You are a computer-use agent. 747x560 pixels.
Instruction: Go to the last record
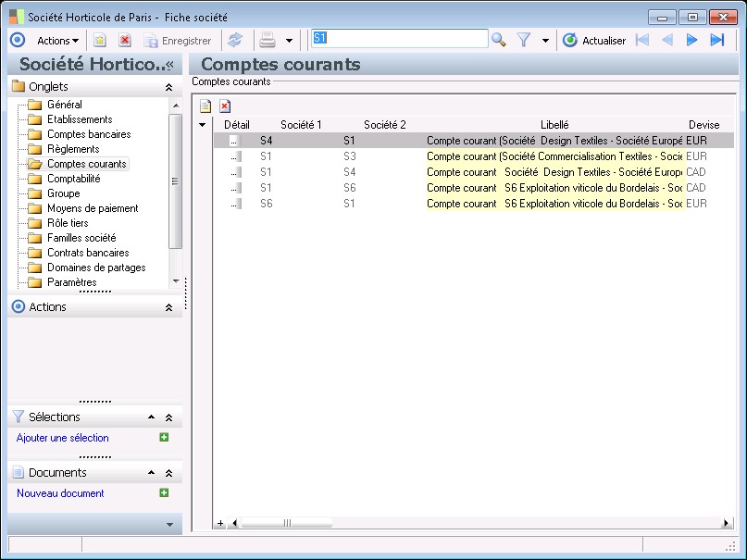[x=716, y=40]
